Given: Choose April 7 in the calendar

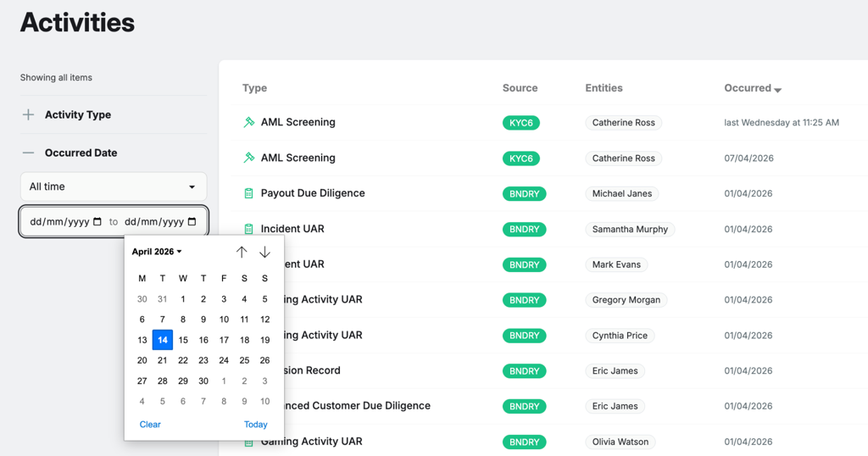Looking at the screenshot, I should [162, 320].
